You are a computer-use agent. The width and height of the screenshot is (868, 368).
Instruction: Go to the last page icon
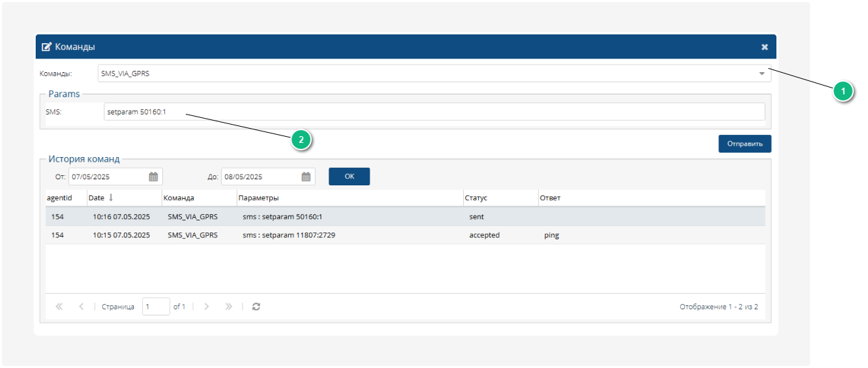pyautogui.click(x=228, y=307)
